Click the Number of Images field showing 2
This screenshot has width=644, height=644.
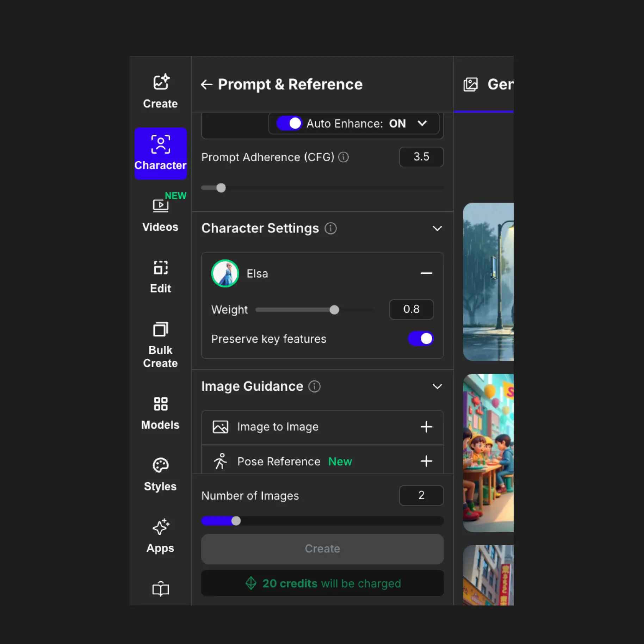click(421, 495)
